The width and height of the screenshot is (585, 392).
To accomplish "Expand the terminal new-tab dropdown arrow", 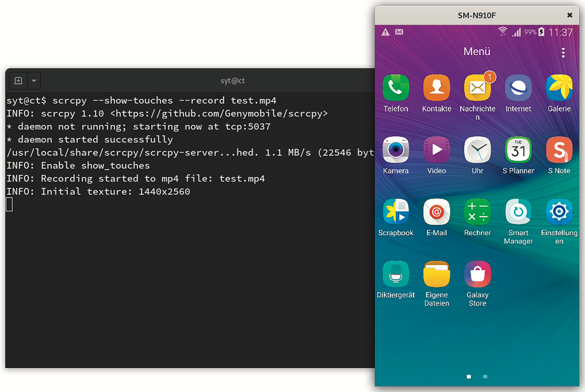I will coord(34,81).
